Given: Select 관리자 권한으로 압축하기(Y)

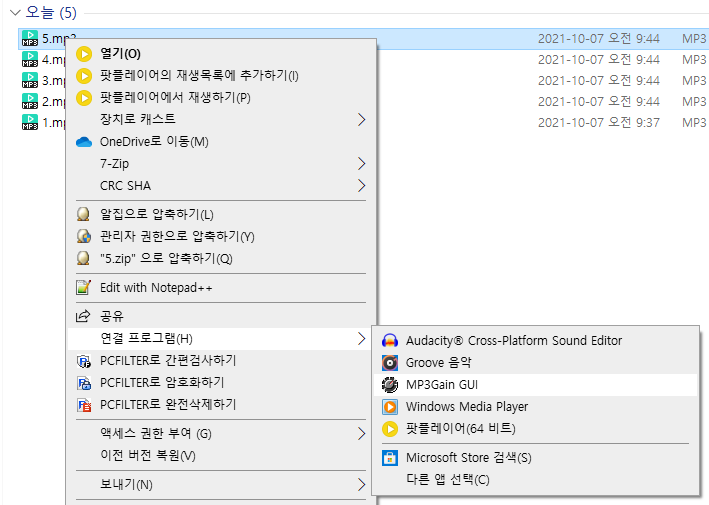Looking at the screenshot, I should [x=222, y=236].
